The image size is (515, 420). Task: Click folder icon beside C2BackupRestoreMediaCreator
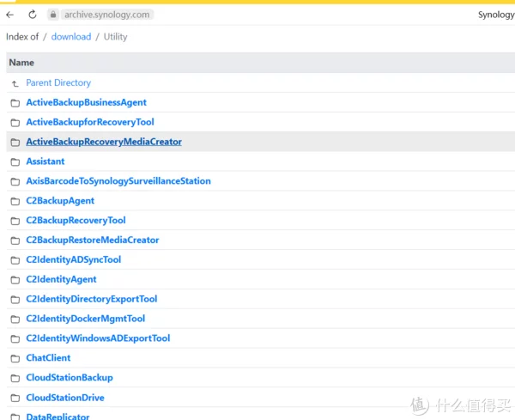pyautogui.click(x=15, y=240)
